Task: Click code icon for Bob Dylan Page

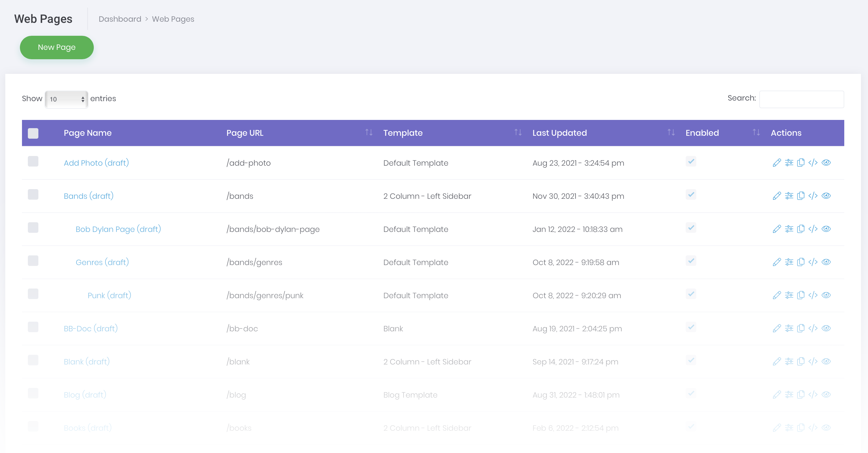Action: 813,229
